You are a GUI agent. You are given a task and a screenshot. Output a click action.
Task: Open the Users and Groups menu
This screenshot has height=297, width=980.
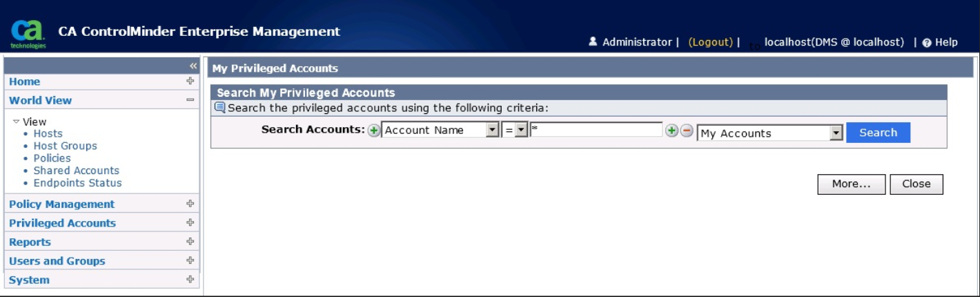(x=57, y=261)
